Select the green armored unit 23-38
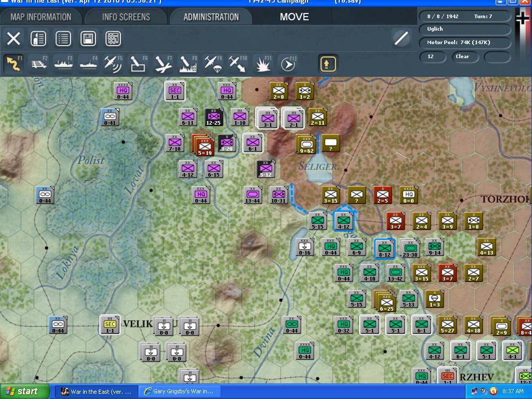532x399 pixels. point(410,248)
